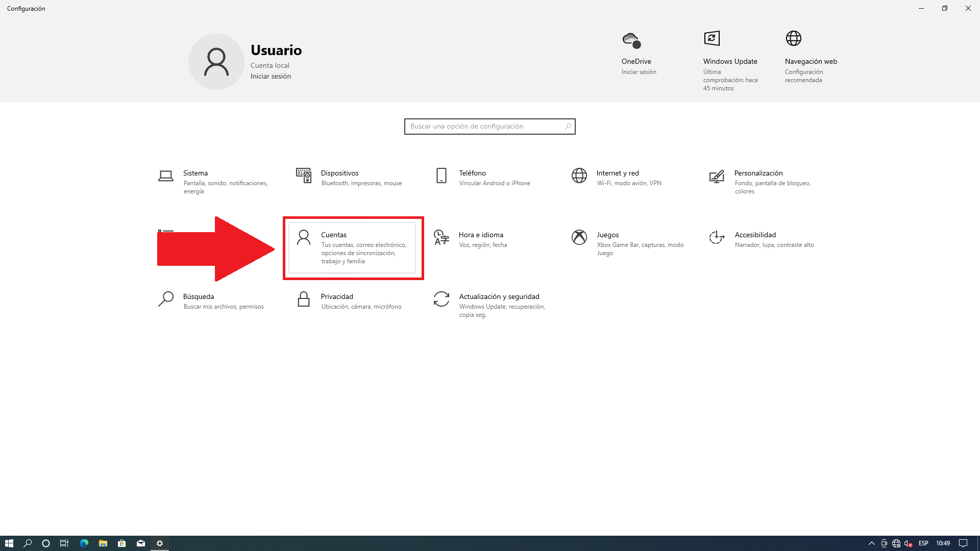Click the Teléfono phone icon

442,176
